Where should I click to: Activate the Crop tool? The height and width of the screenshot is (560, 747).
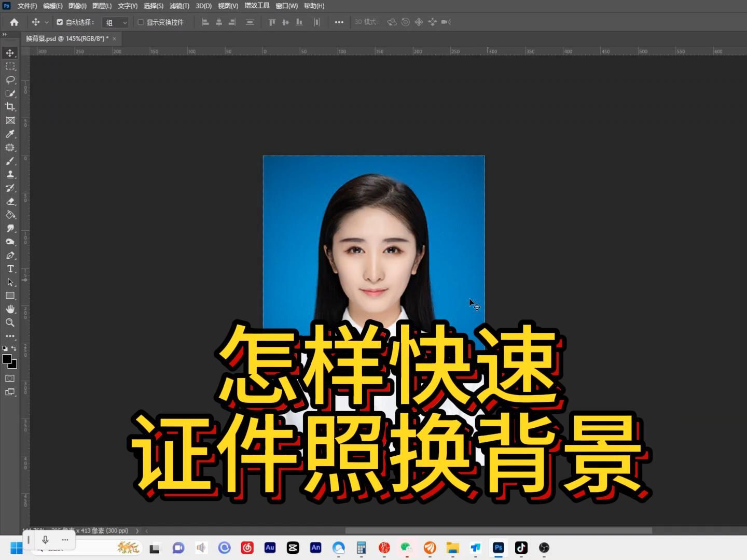[x=10, y=107]
